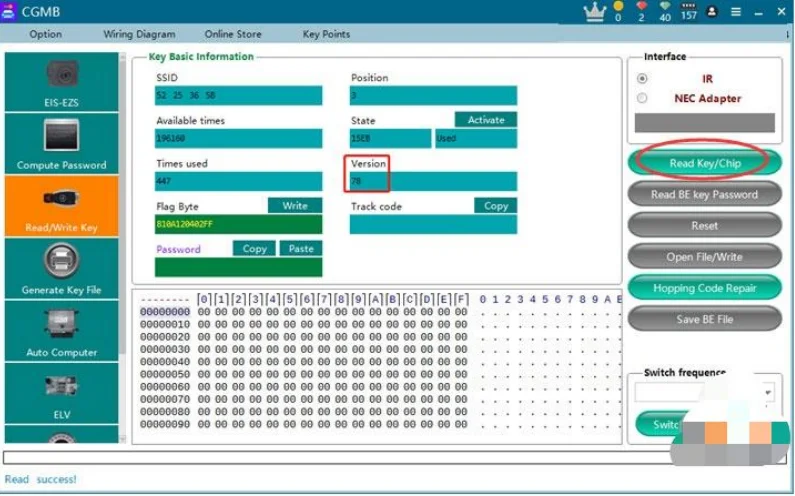Open the Option menu

[x=46, y=34]
